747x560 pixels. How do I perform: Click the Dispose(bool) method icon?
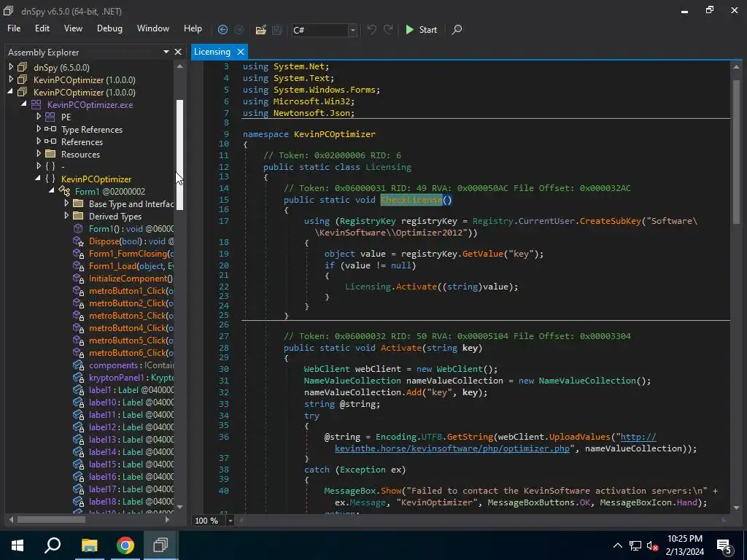coord(78,241)
